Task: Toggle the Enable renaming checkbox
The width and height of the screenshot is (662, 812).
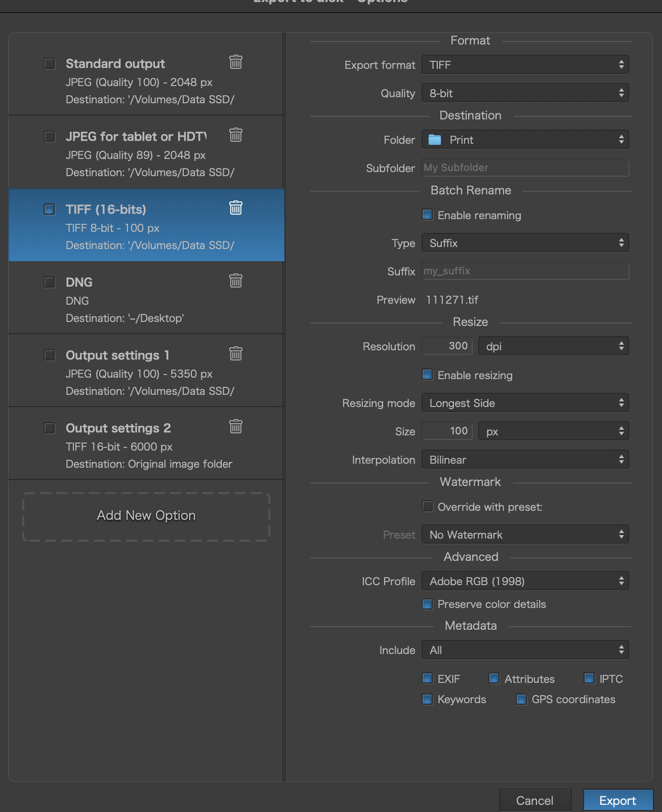Action: coord(428,215)
